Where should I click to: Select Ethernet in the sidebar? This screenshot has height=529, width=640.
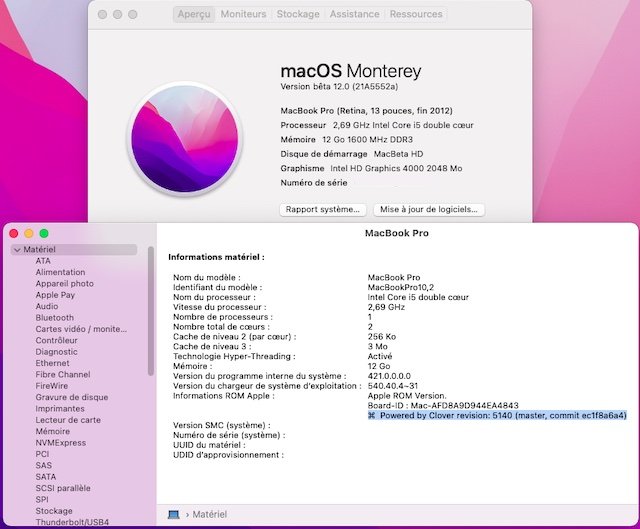52,363
